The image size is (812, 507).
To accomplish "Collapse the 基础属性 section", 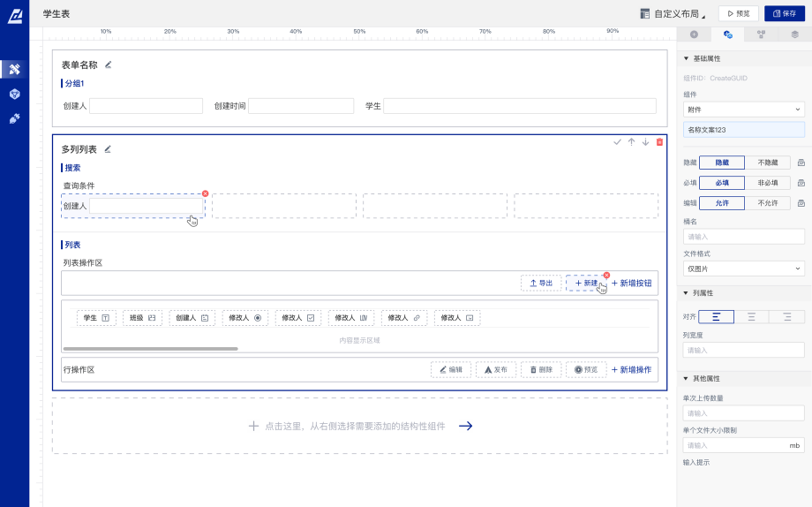I will click(x=687, y=58).
